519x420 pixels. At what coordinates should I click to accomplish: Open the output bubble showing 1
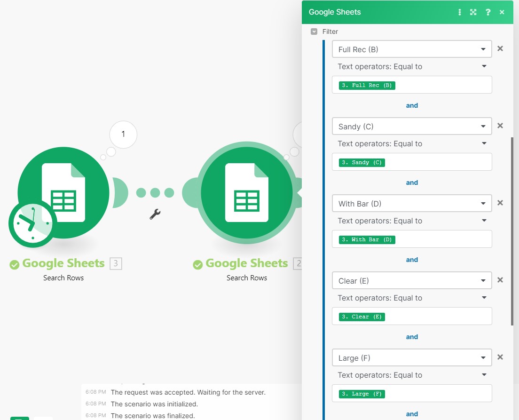(x=123, y=135)
